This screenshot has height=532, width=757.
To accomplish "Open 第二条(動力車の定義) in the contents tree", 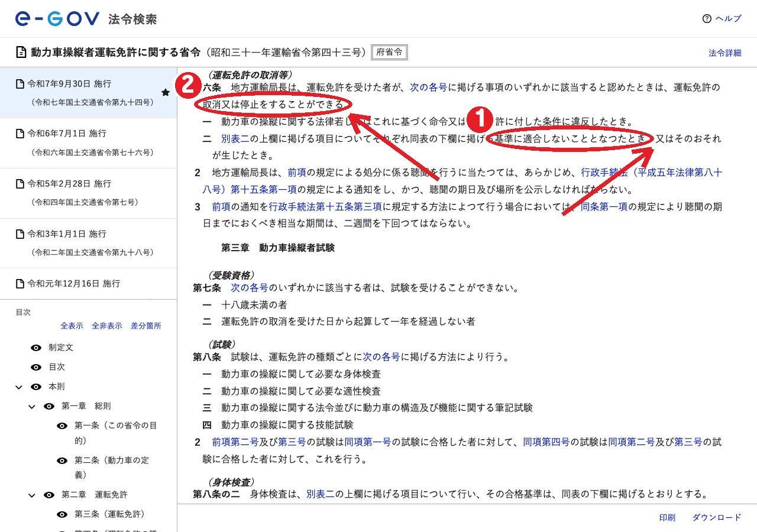I will point(112,468).
